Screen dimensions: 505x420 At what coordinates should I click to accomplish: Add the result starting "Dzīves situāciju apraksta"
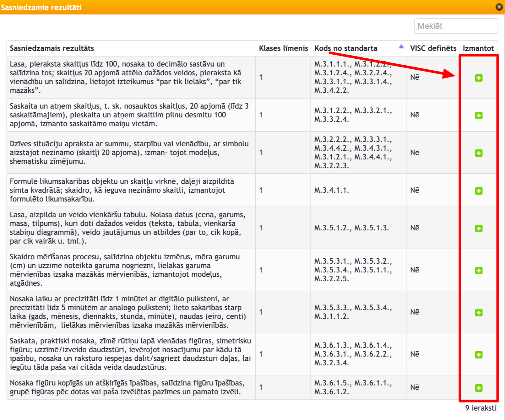coord(479,153)
